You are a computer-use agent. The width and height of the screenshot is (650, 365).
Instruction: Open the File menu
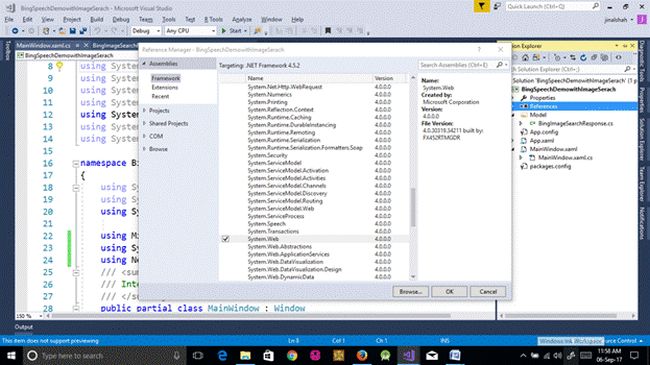pos(9,19)
